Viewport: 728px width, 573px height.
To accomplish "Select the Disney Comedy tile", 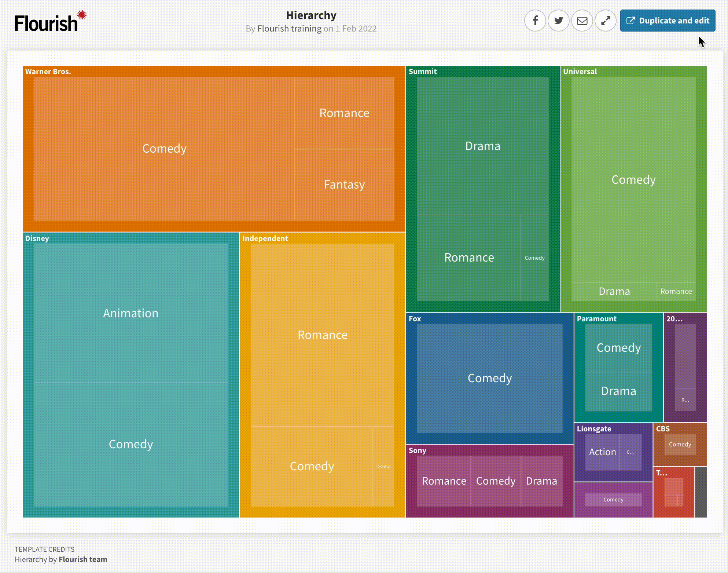I will 131,445.
